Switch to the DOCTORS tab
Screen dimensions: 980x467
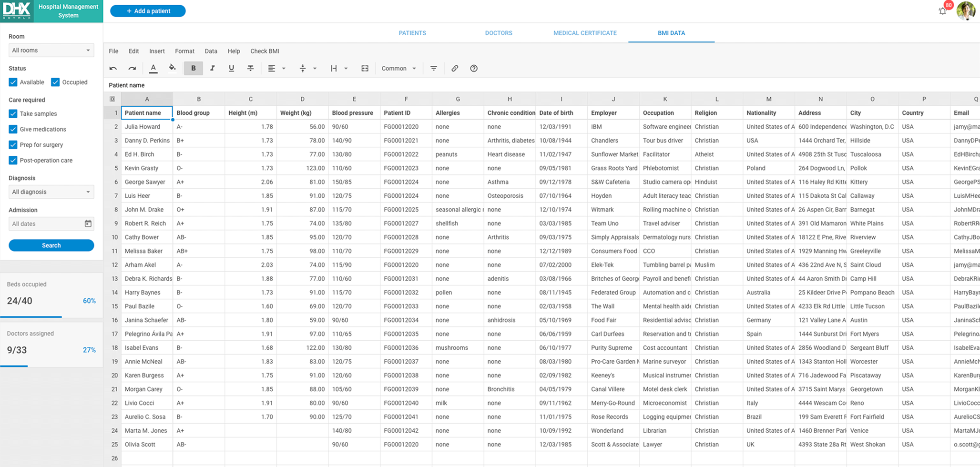[499, 33]
